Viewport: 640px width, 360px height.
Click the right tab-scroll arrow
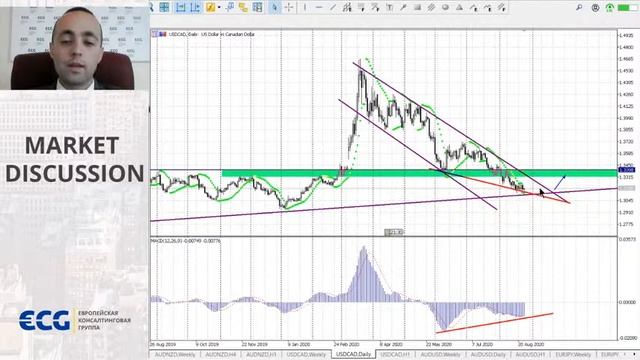(634, 354)
